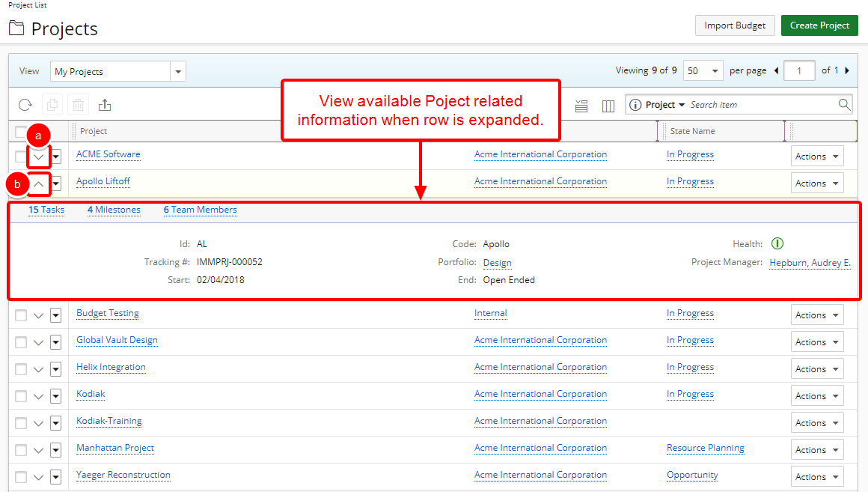Tick the select-all checkbox in header
Image resolution: width=868 pixels, height=492 pixels.
(21, 132)
